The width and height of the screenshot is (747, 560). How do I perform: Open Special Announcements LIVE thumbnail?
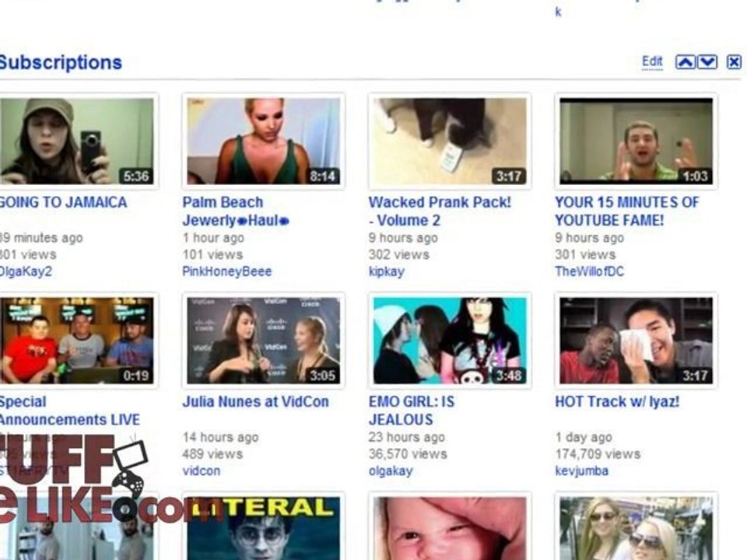pos(77,341)
